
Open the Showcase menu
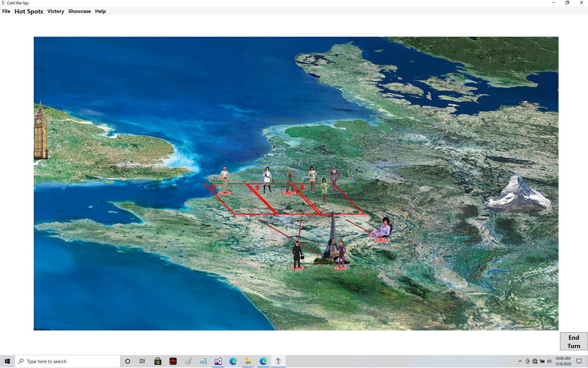[x=79, y=11]
